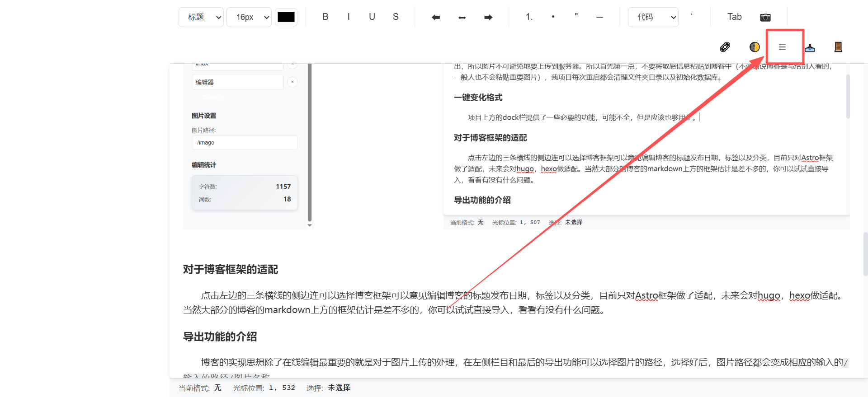Viewport: 868px width, 397px height.
Task: Apply strikethrough with S button
Action: pyautogui.click(x=396, y=17)
